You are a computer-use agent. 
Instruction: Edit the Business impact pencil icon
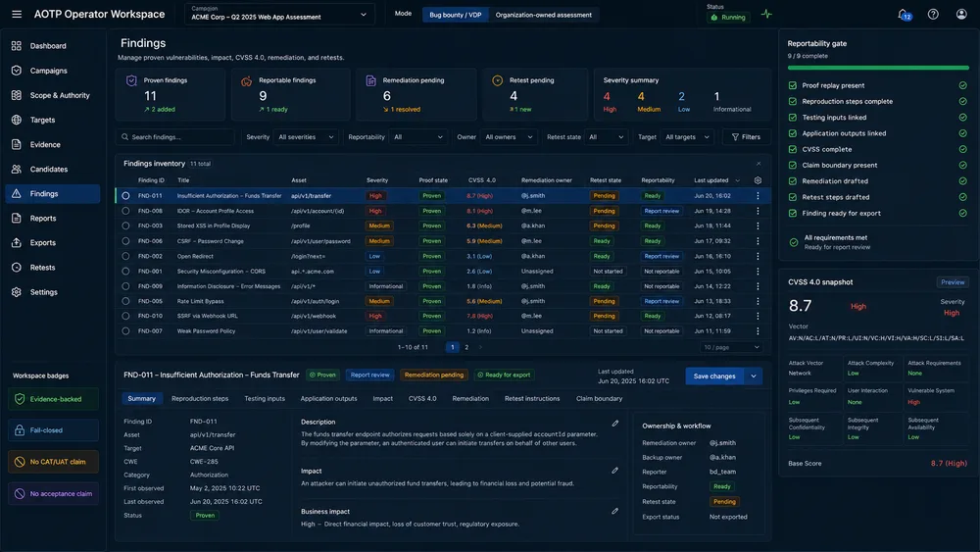click(x=615, y=511)
